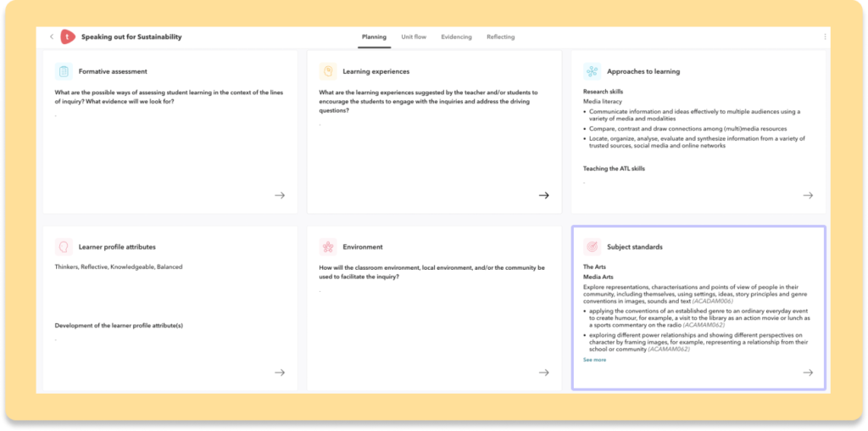
Task: Click the Formative assessment clipboard icon
Action: (x=64, y=72)
